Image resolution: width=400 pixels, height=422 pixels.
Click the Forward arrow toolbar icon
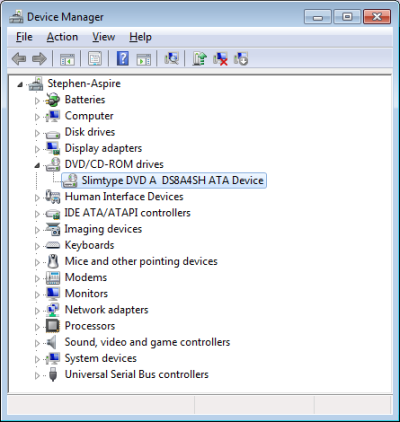39,59
